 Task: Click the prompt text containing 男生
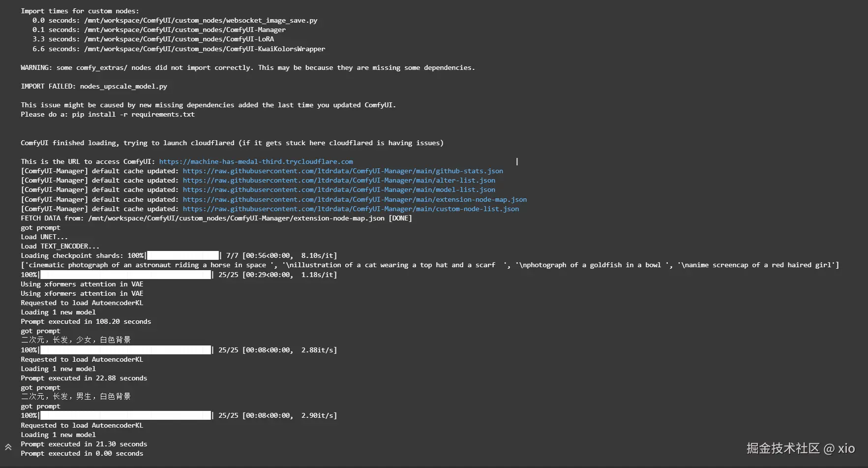(x=76, y=397)
